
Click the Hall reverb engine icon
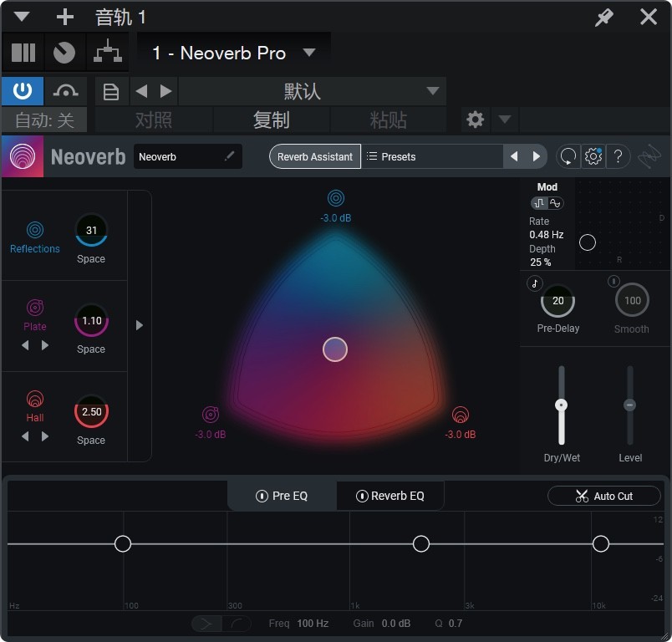(34, 399)
